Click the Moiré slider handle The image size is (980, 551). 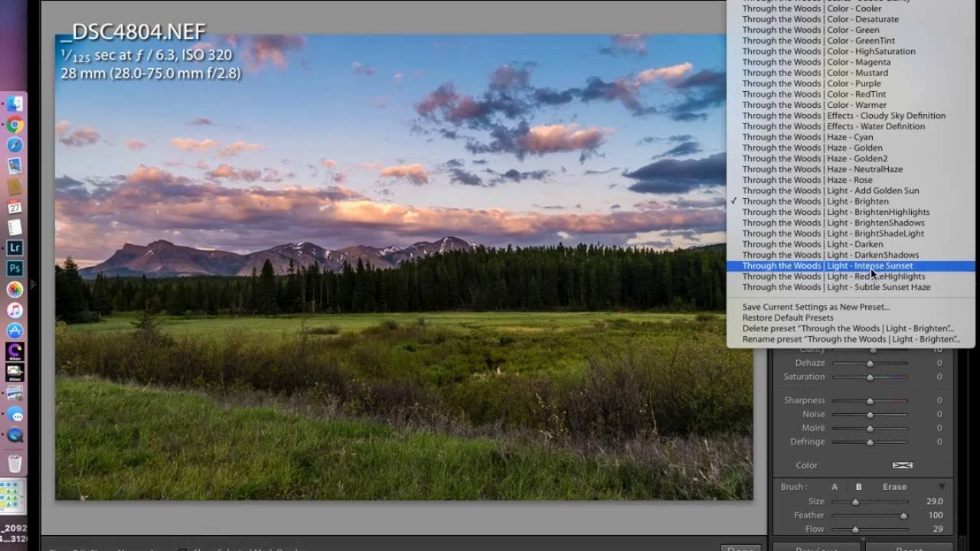coord(870,429)
